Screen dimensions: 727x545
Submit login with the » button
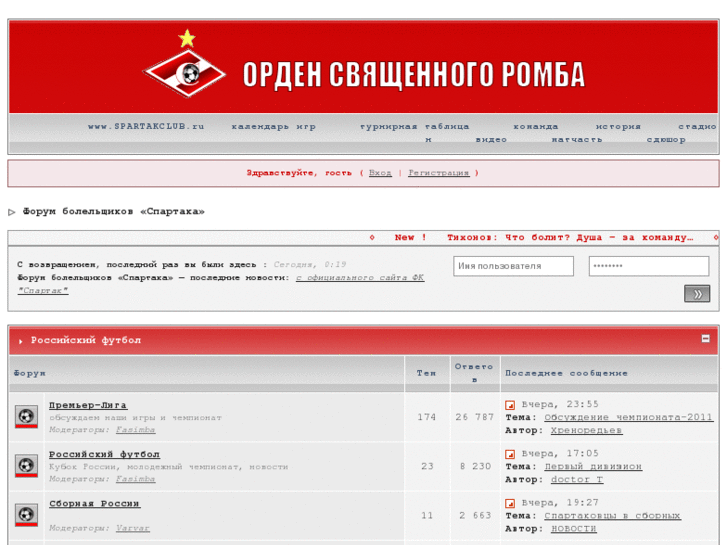tap(697, 294)
